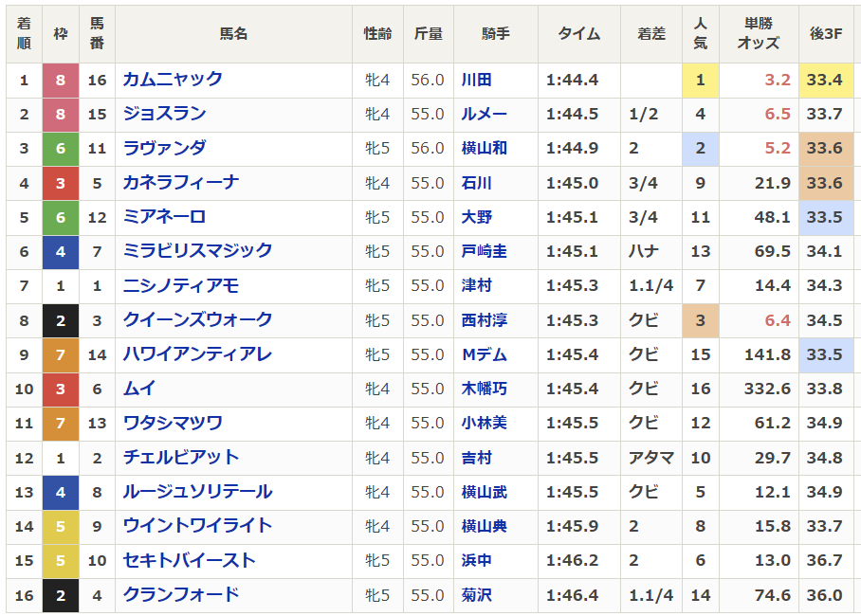Screen dimensions: 861x616
Task: Open jockey 戸崎圭 profile
Action: pyautogui.click(x=484, y=251)
